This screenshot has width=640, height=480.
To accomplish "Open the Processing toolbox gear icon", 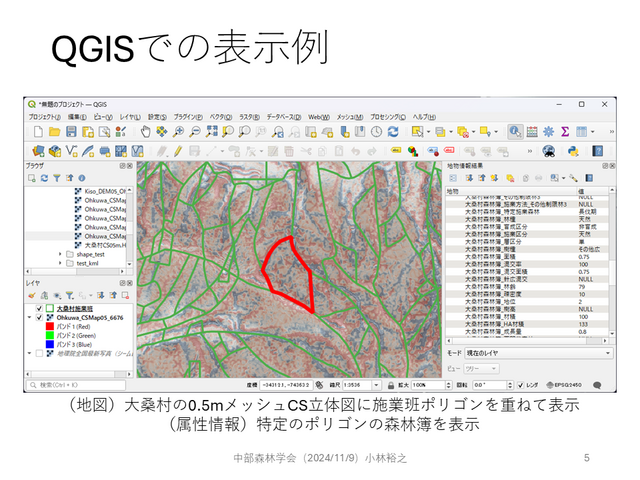I will coord(549,131).
